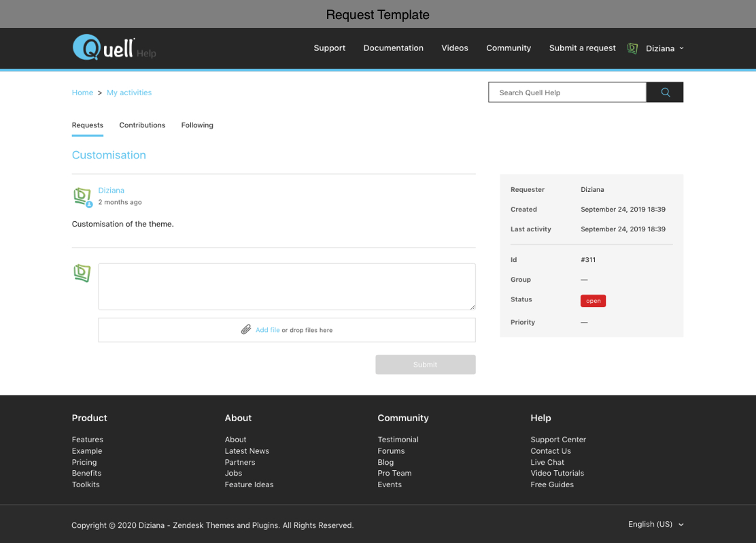Navigate to Home breadcrumb link
Image resolution: width=756 pixels, height=543 pixels.
click(x=82, y=93)
